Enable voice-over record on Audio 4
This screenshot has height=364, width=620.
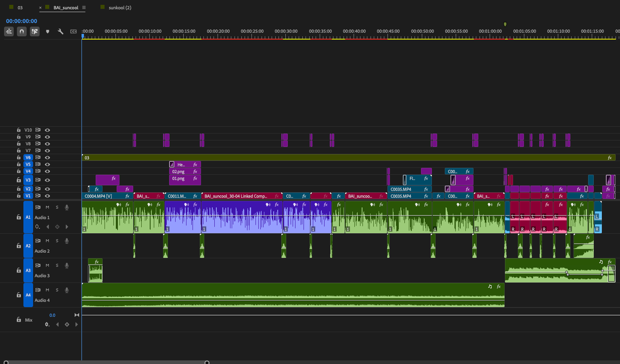67,290
